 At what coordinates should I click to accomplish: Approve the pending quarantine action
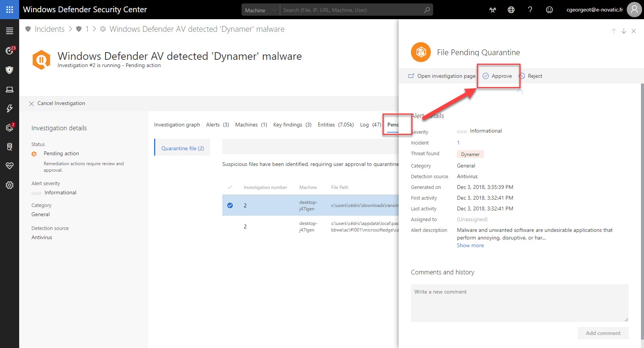tap(497, 76)
